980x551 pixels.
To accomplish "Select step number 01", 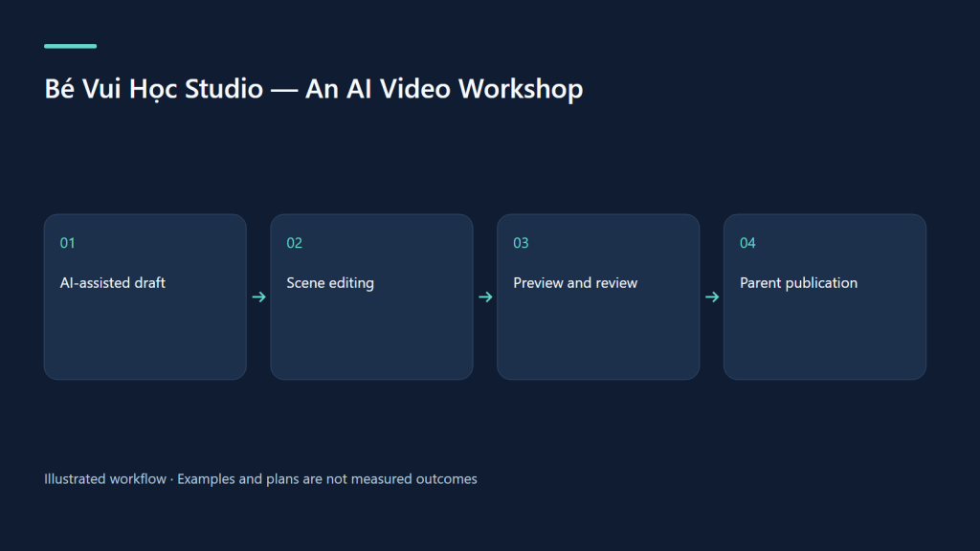I will pos(68,243).
